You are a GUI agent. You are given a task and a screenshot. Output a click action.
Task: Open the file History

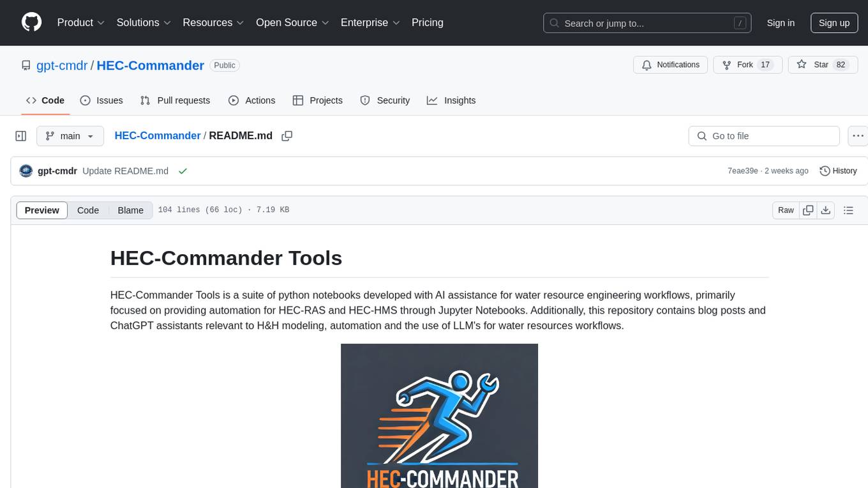[x=838, y=171]
